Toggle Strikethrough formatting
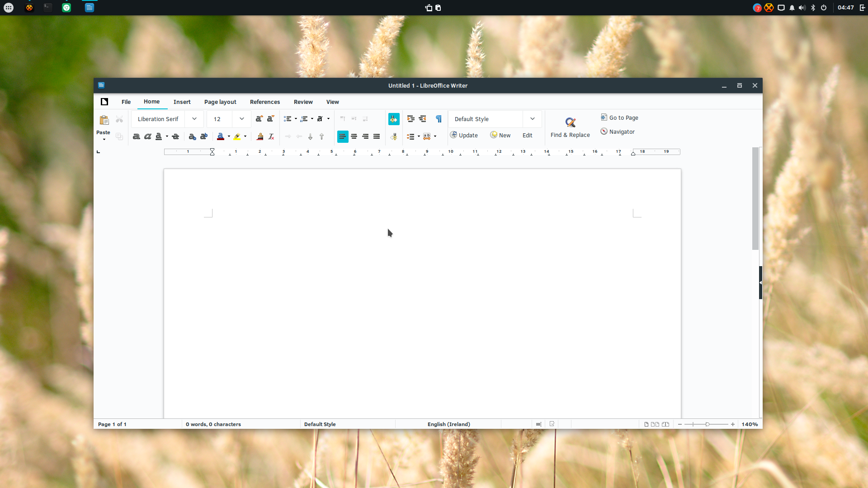Screen dimensions: 868x488 [x=175, y=136]
